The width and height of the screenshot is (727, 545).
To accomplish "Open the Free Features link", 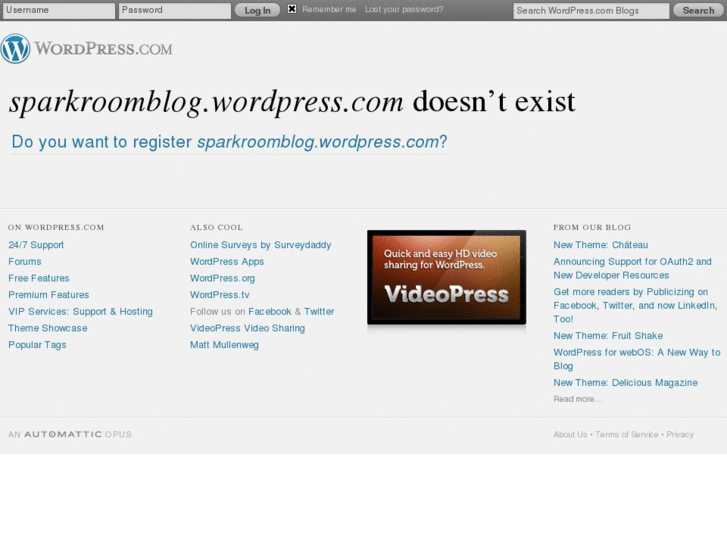I will pos(39,278).
